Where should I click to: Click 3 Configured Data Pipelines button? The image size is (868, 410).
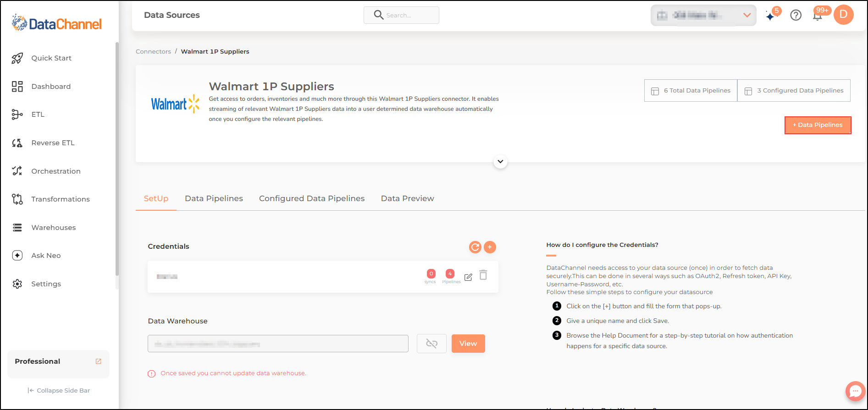[x=794, y=91]
